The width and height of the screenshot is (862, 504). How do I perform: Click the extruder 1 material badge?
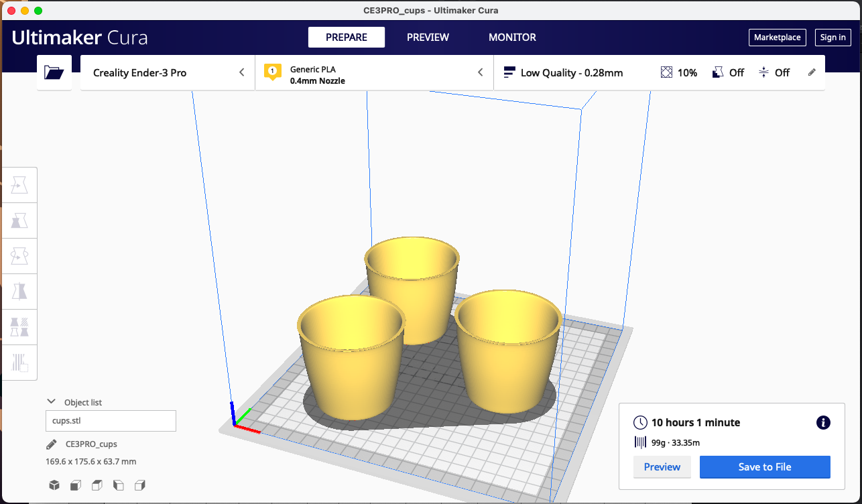tap(272, 72)
